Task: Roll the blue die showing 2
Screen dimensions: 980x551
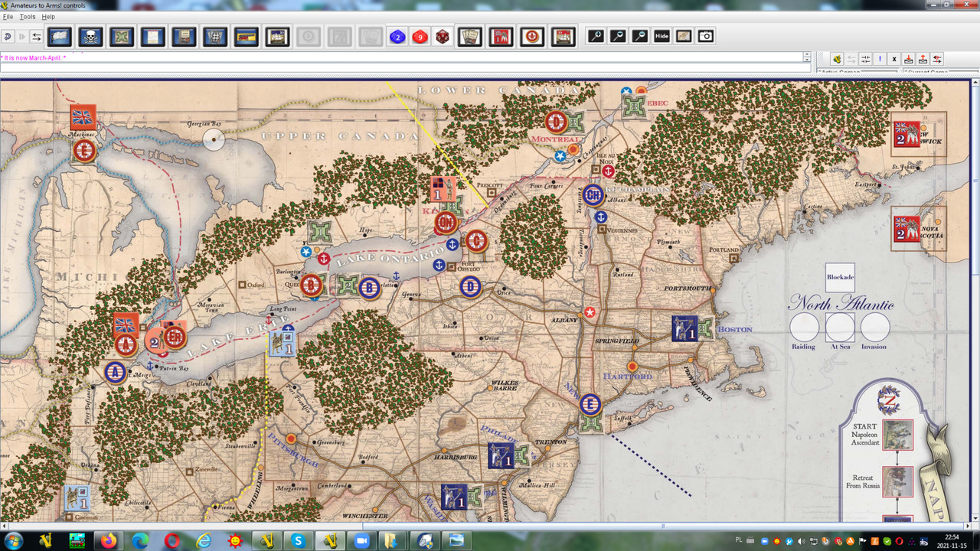Action: [x=397, y=37]
